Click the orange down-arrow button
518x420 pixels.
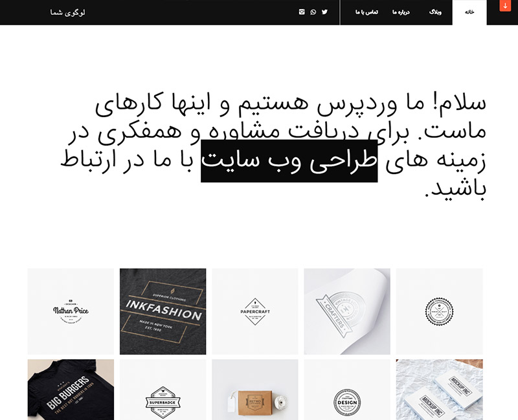pos(505,6)
